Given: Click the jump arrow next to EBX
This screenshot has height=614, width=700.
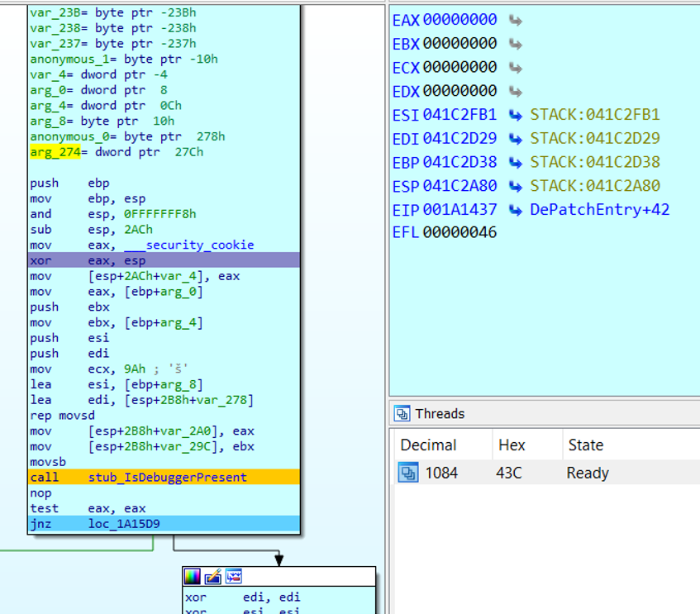Looking at the screenshot, I should click(516, 44).
